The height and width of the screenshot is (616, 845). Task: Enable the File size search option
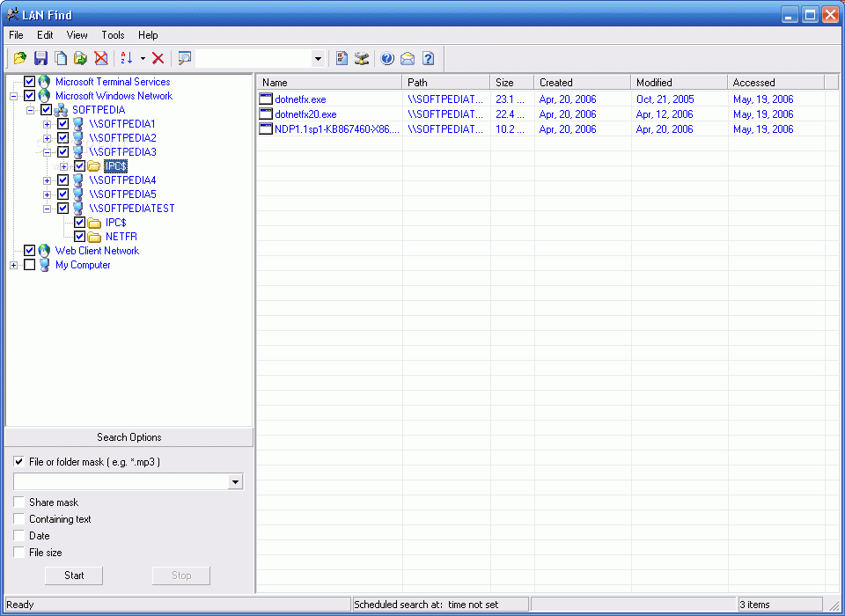(x=18, y=553)
